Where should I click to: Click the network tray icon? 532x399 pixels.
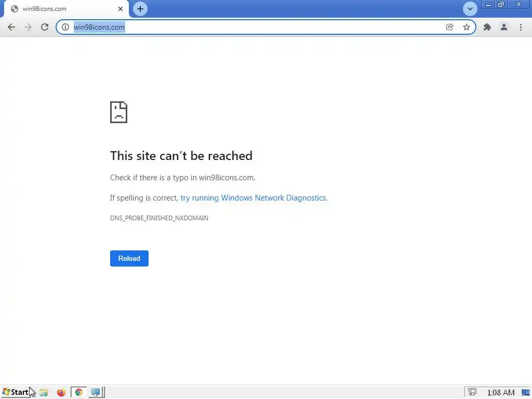point(472,392)
